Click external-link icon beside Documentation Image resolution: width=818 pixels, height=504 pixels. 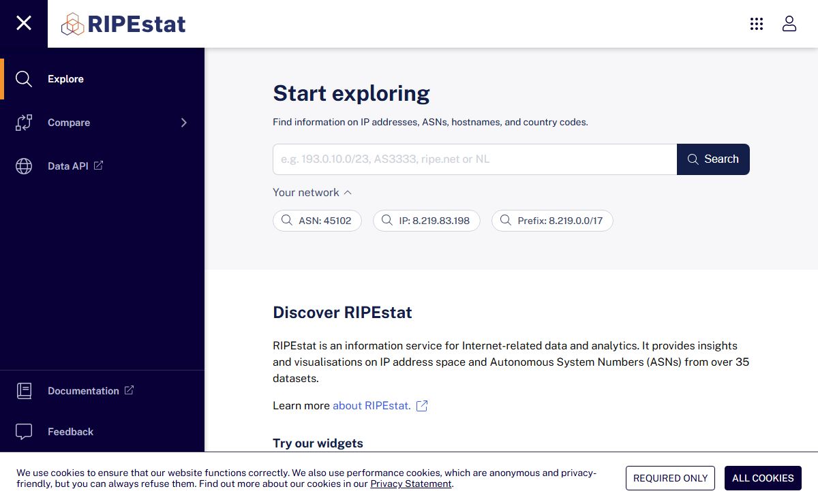[x=129, y=390]
